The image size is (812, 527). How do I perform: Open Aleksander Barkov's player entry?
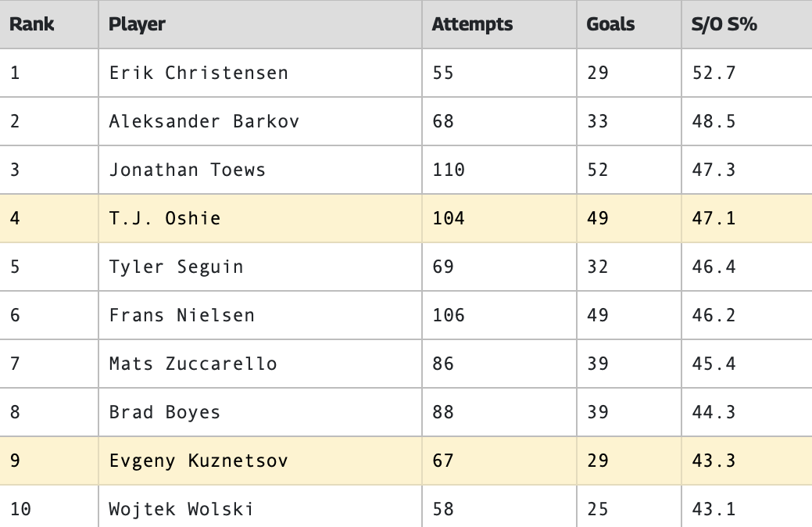(x=204, y=121)
